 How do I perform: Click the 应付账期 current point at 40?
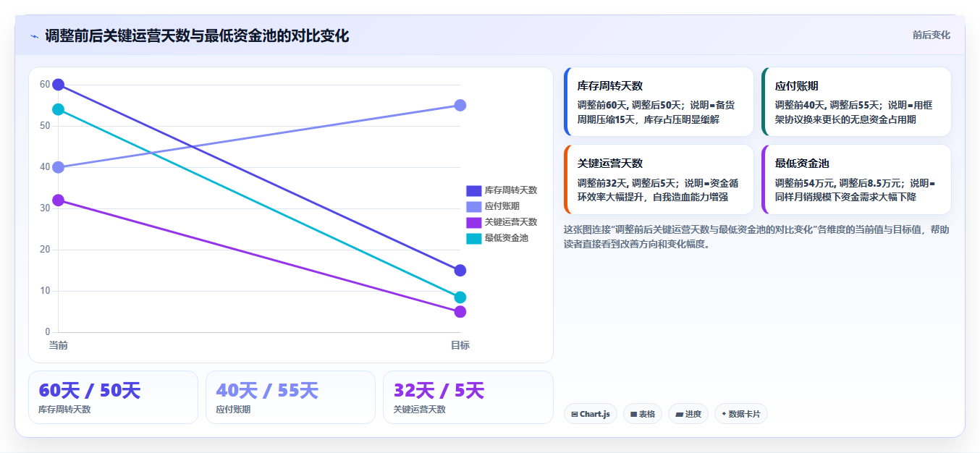(59, 167)
